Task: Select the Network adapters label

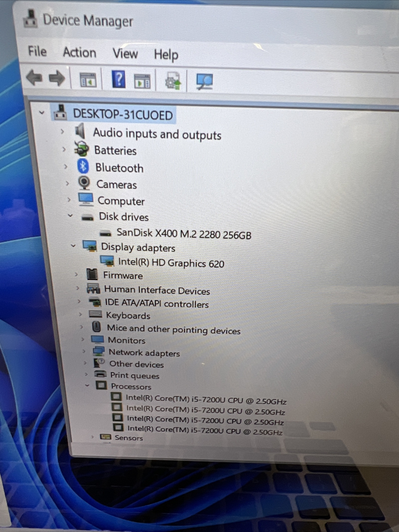Action: point(144,352)
